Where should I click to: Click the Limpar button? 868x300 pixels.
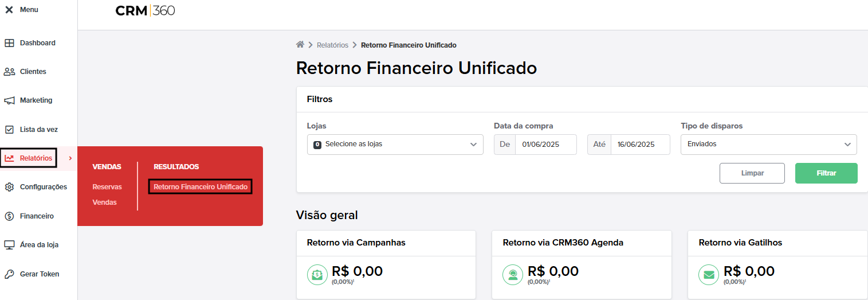752,173
